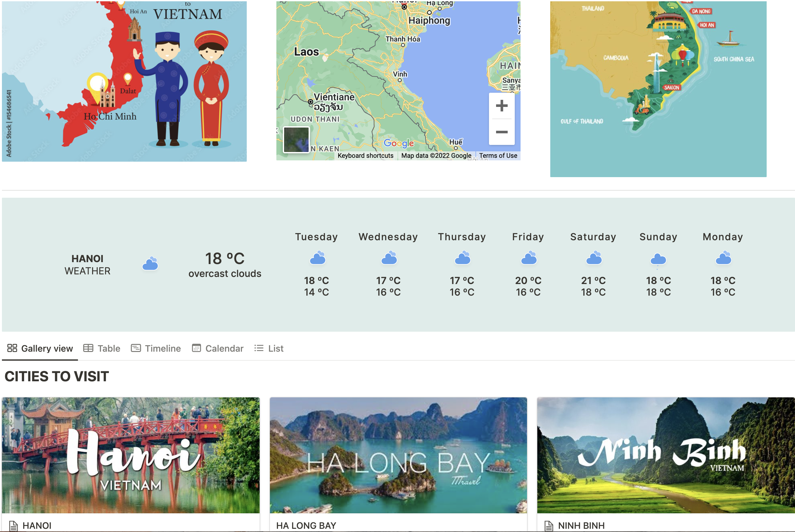Click Friday's forecast cloud icon

tap(529, 259)
